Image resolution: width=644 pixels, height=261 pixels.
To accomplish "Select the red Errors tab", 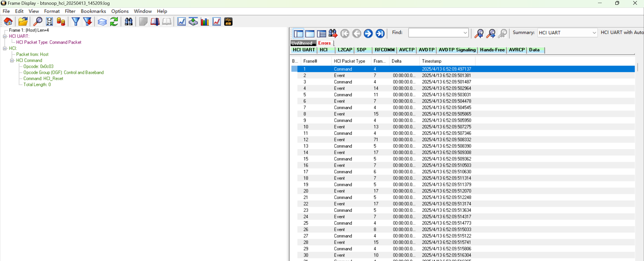I will (x=324, y=43).
